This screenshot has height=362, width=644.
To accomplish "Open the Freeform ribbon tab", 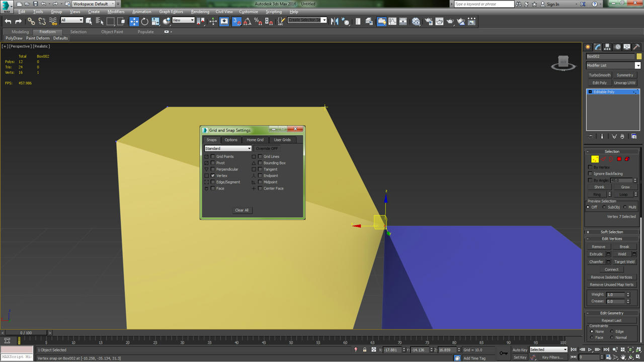I will (47, 32).
